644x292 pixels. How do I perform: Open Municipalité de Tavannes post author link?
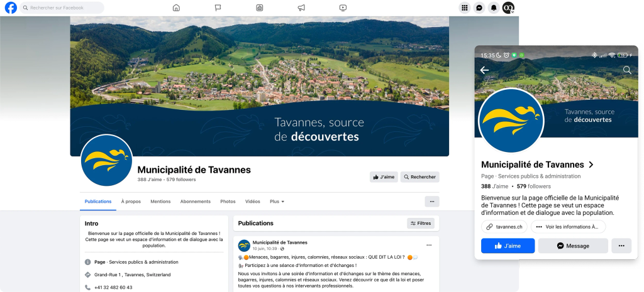280,242
